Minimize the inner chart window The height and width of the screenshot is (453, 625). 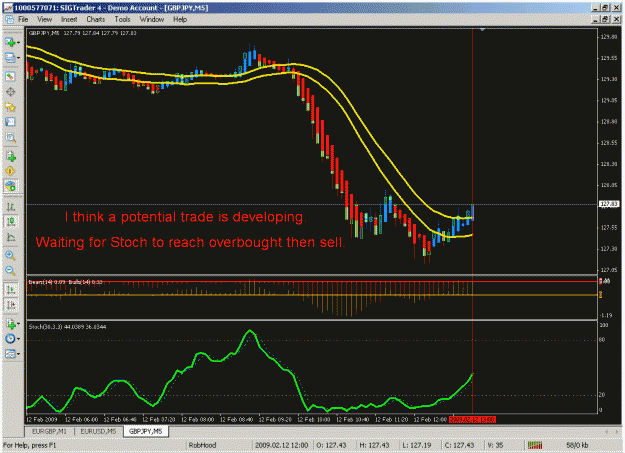(x=596, y=19)
